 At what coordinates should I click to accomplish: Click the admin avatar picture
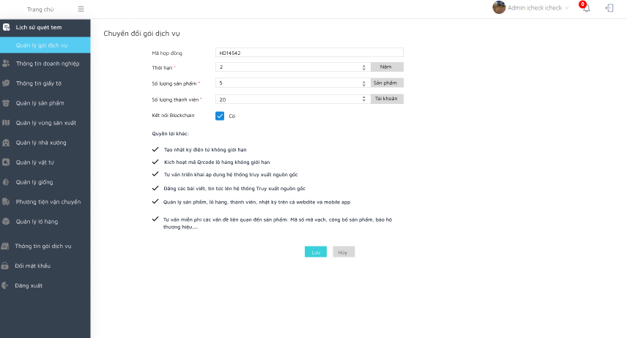point(499,7)
